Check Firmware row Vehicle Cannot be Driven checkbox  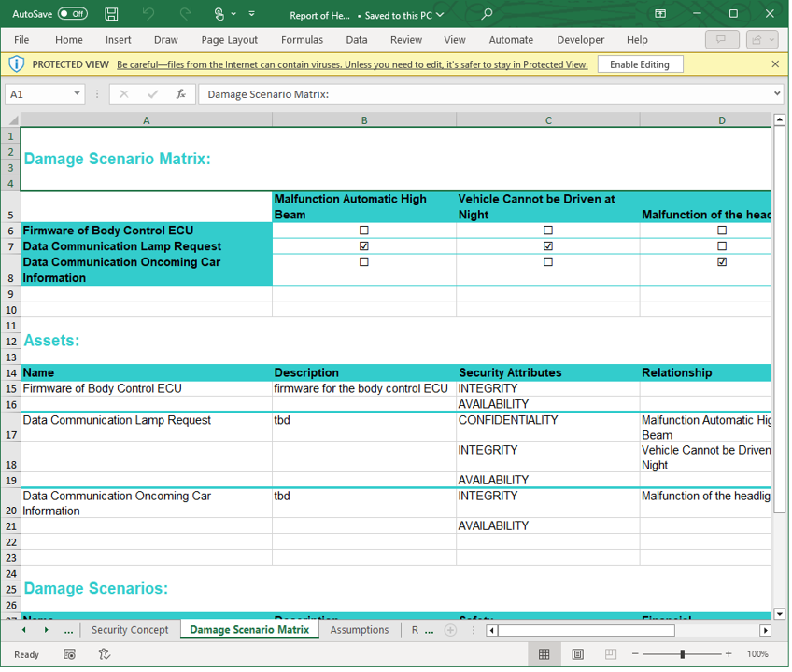[x=548, y=231]
